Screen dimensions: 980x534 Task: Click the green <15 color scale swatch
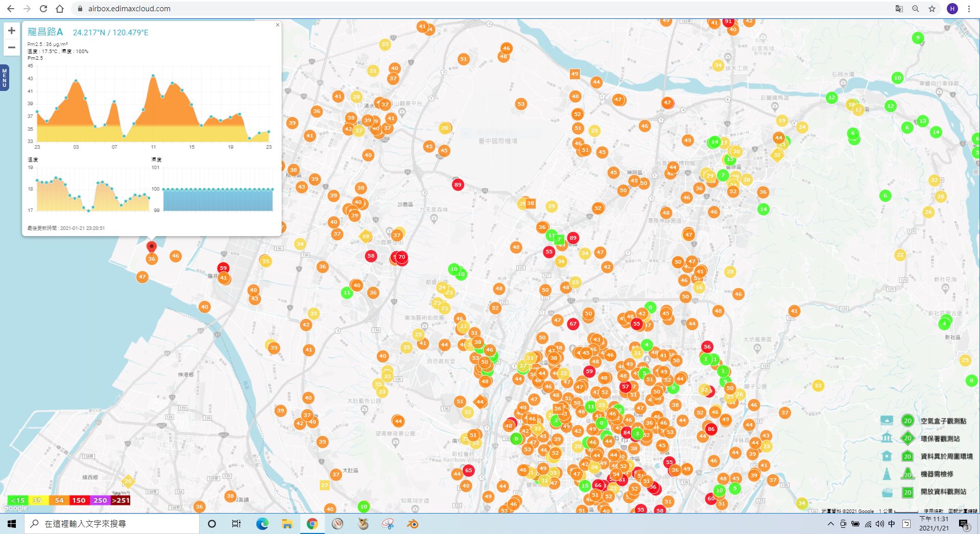(x=17, y=500)
